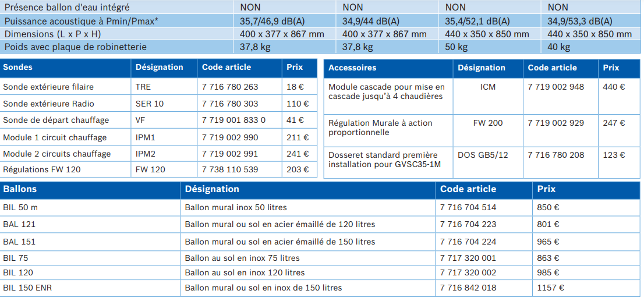The height and width of the screenshot is (301, 644).
Task: Select 'Sonde extérieure Radio' text
Action: click(x=48, y=104)
